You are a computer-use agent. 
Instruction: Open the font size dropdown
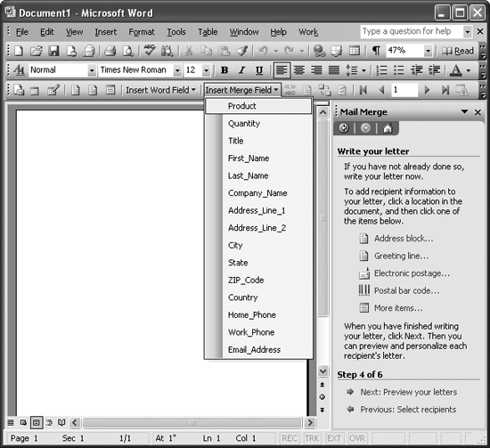click(206, 70)
